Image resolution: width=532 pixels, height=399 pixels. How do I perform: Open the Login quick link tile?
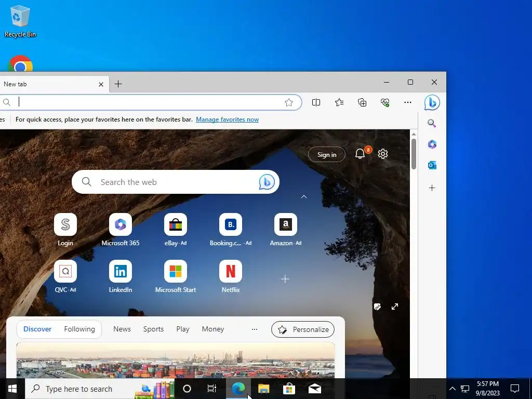click(x=65, y=230)
